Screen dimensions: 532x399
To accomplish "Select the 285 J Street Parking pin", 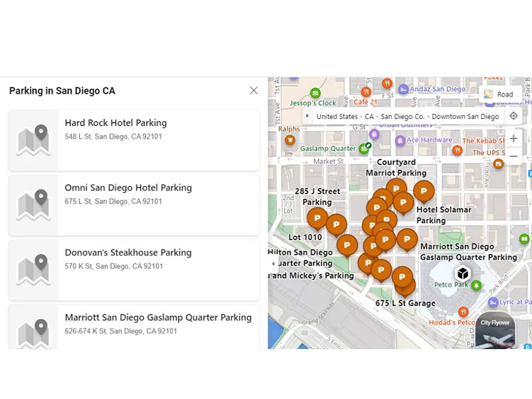I will click(317, 219).
